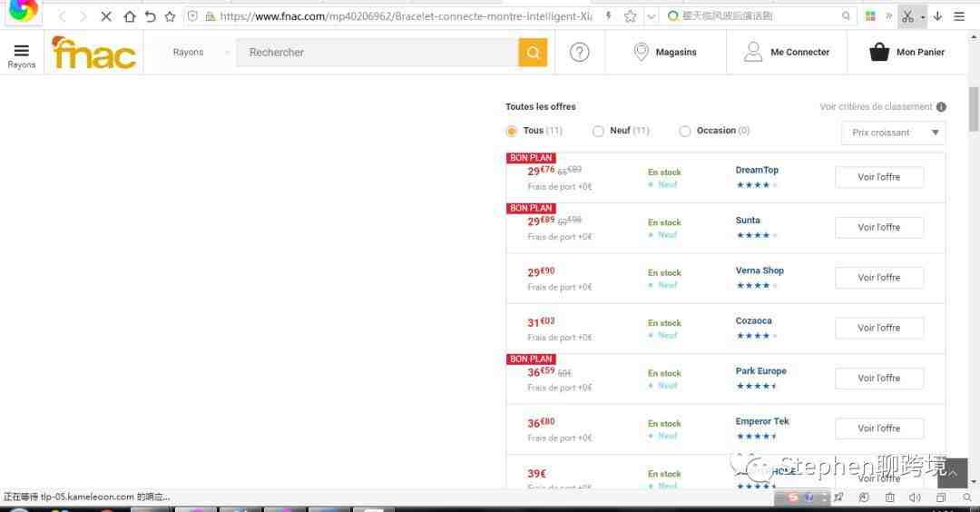Expand the screenshot tool dropdown arrow

coord(923,17)
